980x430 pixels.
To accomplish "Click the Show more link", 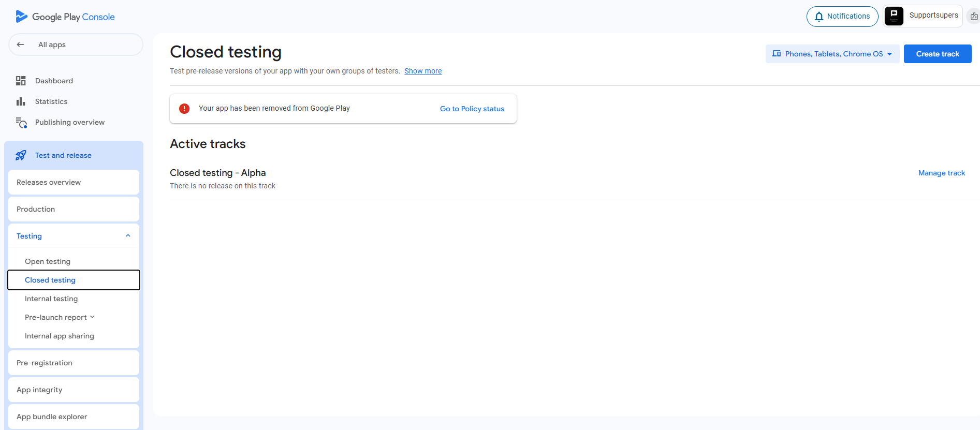I will tap(423, 71).
